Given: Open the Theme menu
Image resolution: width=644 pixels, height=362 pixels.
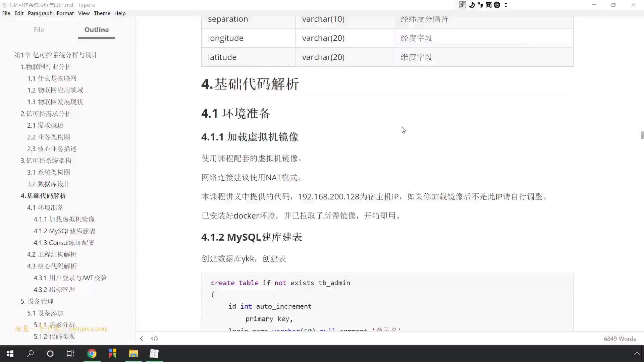Looking at the screenshot, I should click(102, 13).
